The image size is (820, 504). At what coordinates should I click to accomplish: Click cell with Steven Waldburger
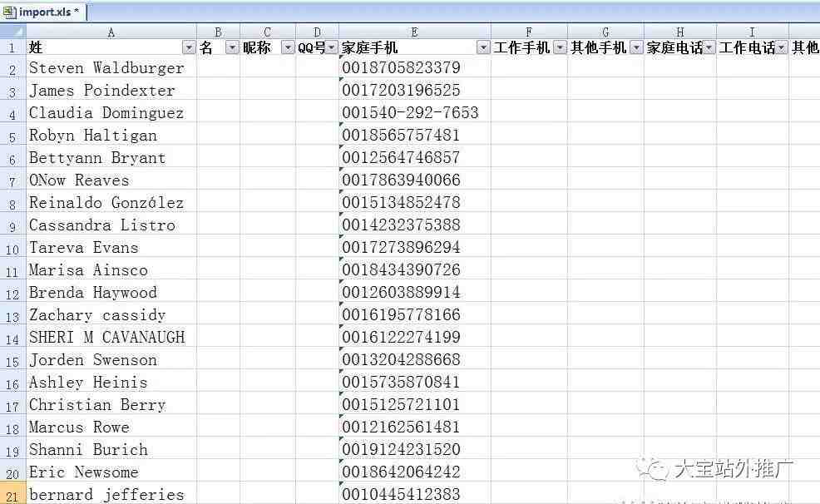point(111,68)
